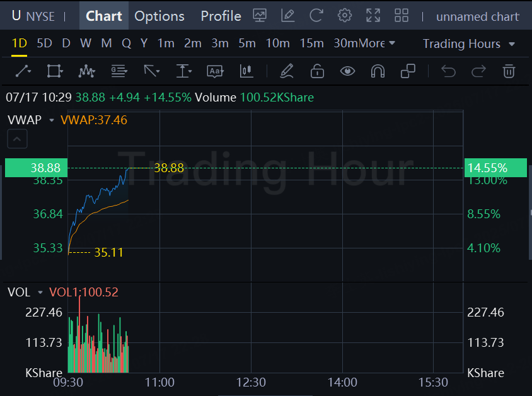The width and height of the screenshot is (532, 396).
Task: Click the unnamed chart title
Action: (477, 16)
